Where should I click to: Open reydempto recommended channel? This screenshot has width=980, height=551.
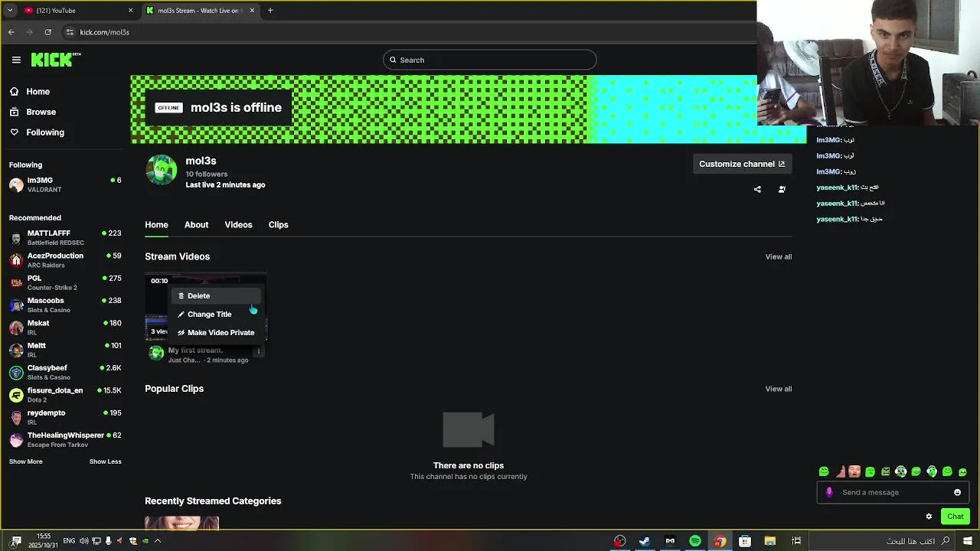pyautogui.click(x=65, y=417)
